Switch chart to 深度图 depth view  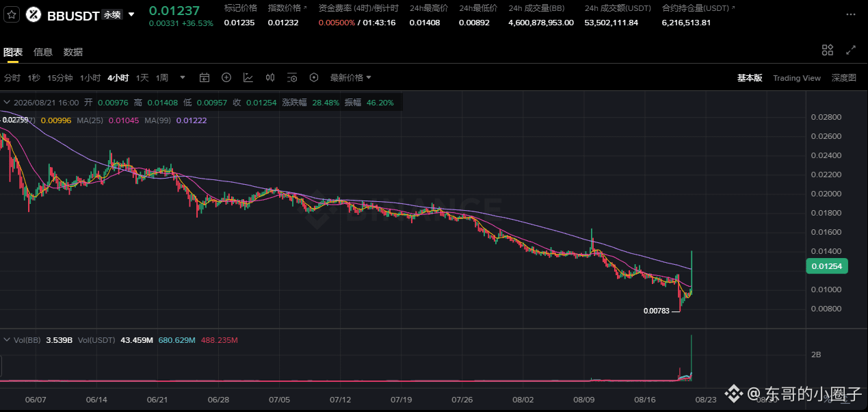point(844,78)
